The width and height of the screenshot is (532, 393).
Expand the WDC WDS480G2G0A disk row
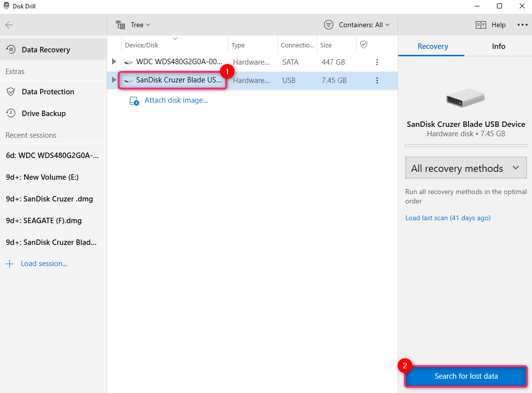point(114,62)
